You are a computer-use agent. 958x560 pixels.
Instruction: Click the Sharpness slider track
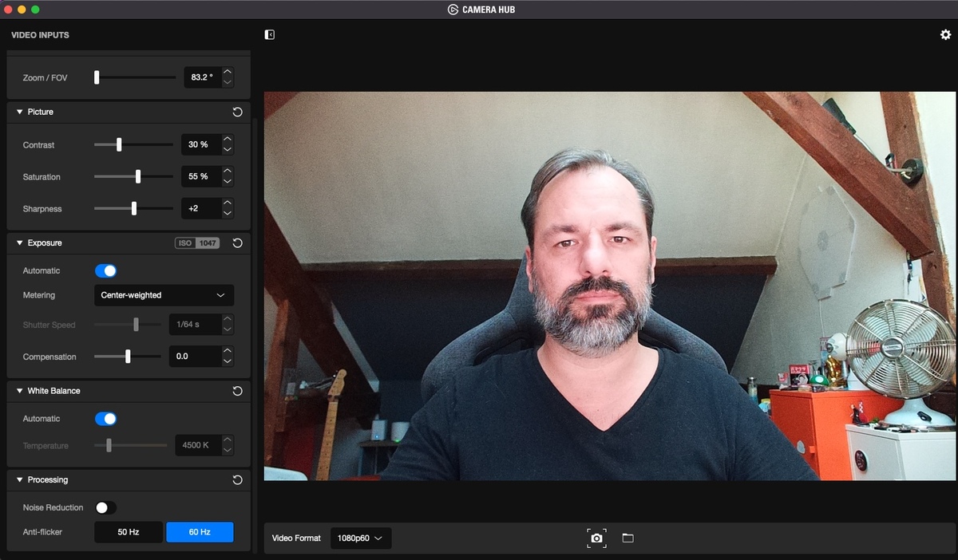tap(133, 208)
